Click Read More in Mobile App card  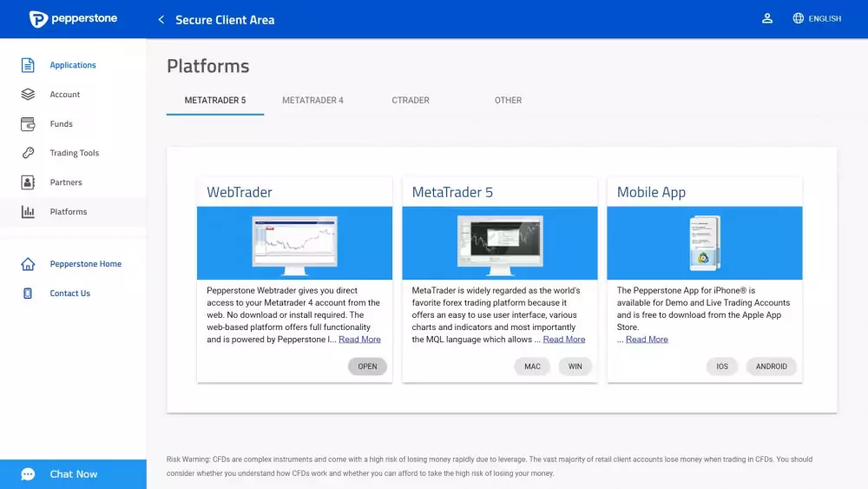[648, 340]
